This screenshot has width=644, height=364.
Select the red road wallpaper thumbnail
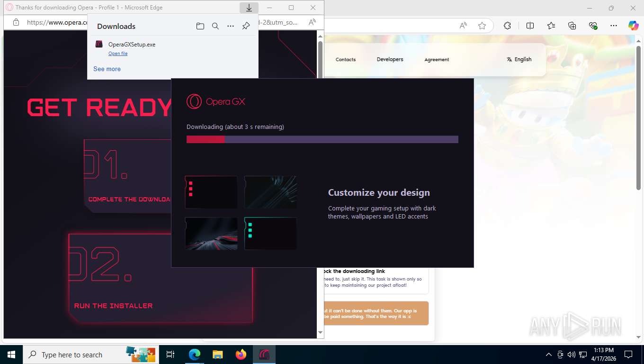[211, 233]
